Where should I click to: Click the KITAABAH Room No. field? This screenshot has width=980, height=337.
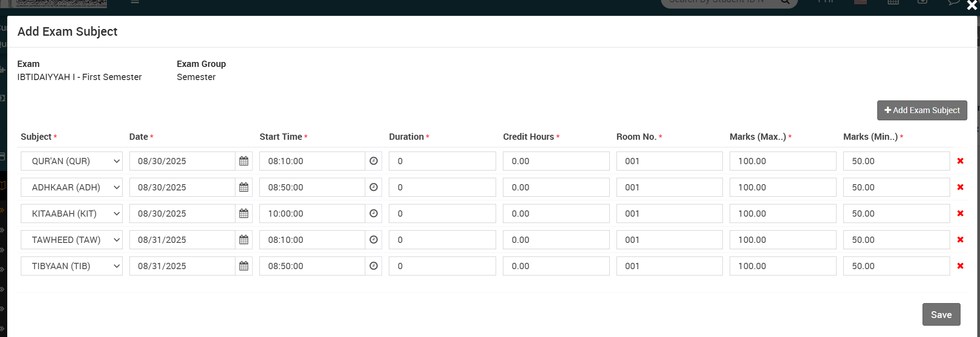(x=669, y=214)
